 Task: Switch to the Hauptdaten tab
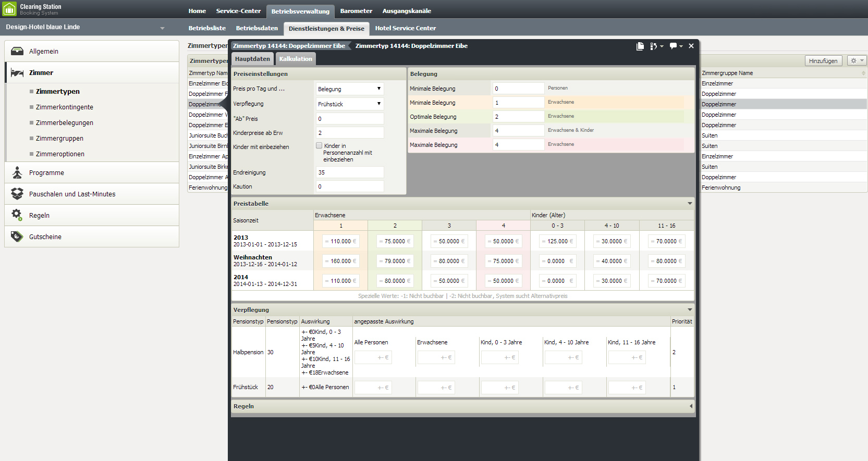tap(252, 59)
